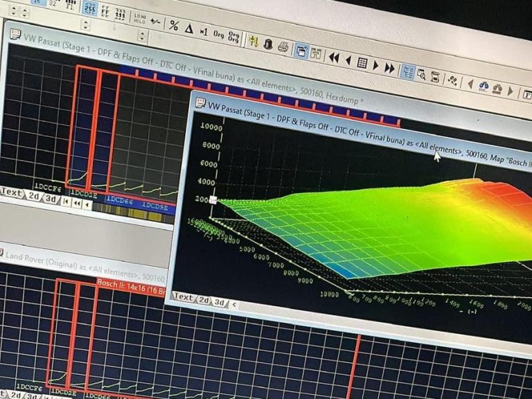532x399 pixels.
Task: Select the 255 decimal display format icon
Action: pos(90,8)
